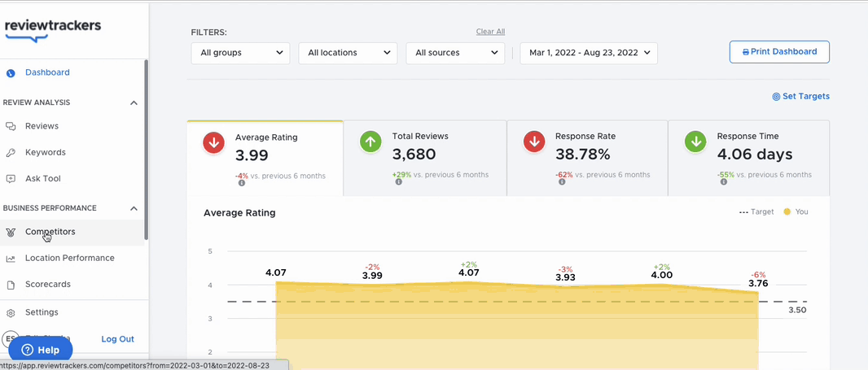The width and height of the screenshot is (868, 370).
Task: Click the Total Reviews green up-arrow icon
Action: click(370, 142)
